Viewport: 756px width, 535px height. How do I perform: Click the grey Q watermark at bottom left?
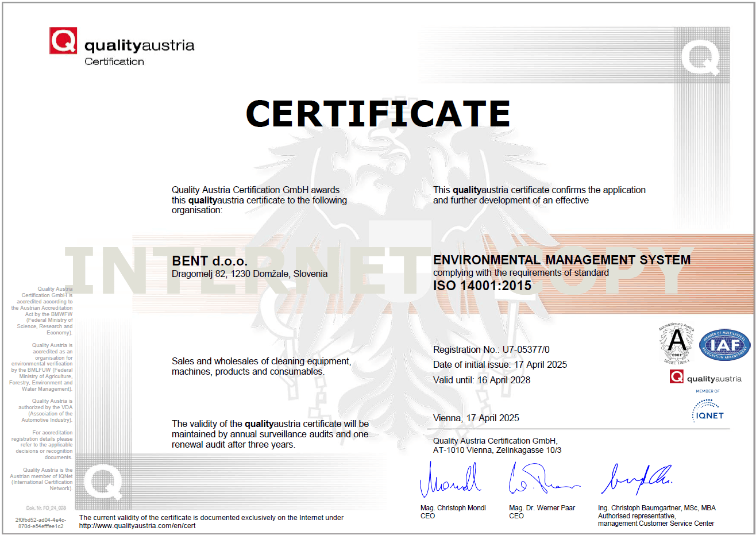coord(103,482)
